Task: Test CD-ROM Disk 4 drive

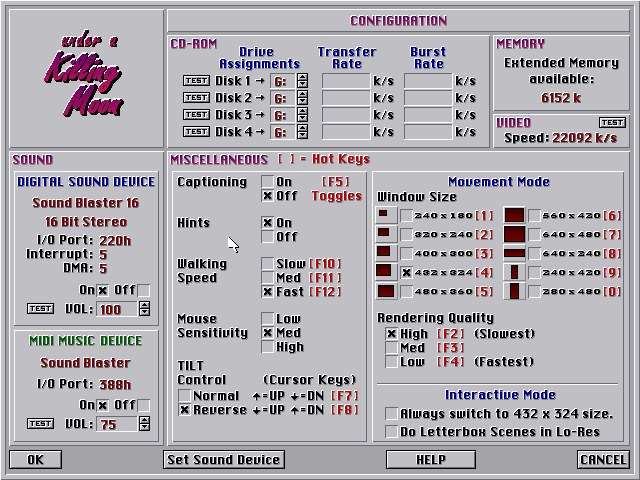Action: [x=196, y=132]
